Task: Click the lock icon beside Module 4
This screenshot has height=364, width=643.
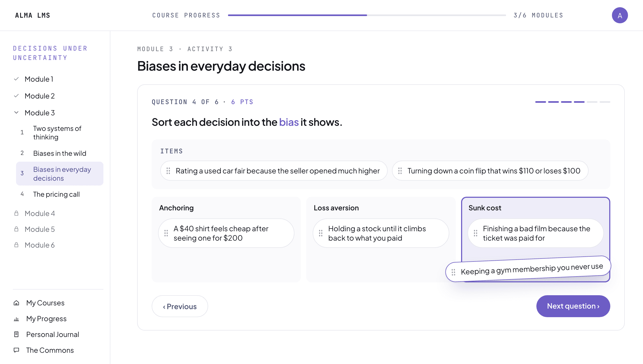Action: tap(16, 213)
